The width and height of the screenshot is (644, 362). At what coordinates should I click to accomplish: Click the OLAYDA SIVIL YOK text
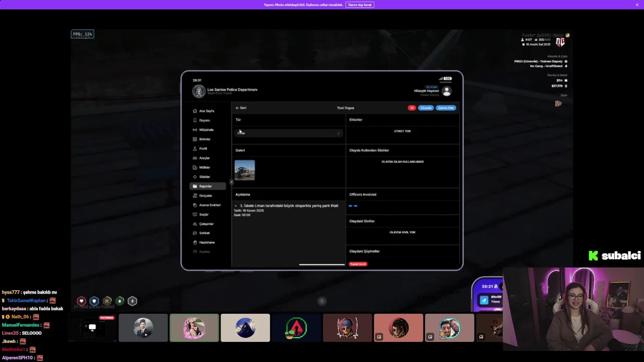tap(403, 232)
